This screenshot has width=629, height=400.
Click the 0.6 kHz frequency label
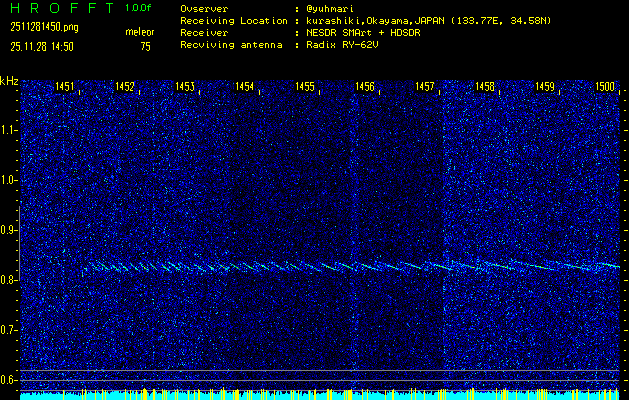click(x=9, y=379)
